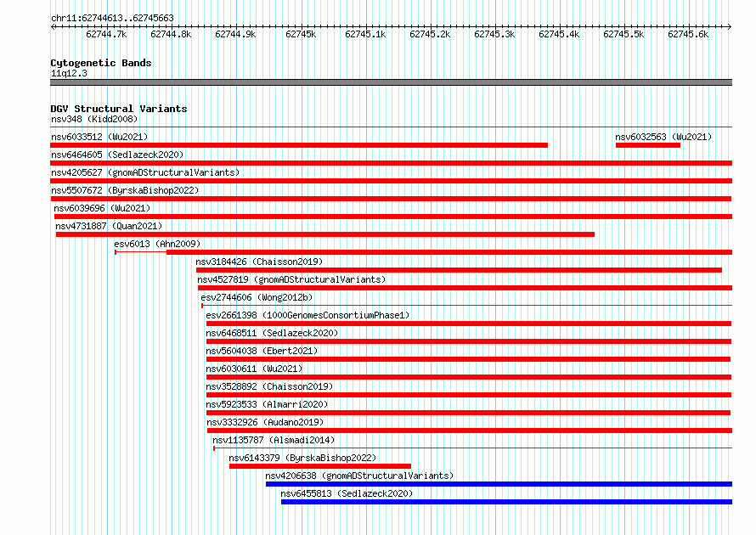
Task: Open nsv3528892 (Chaisson2019) label
Action: (269, 386)
